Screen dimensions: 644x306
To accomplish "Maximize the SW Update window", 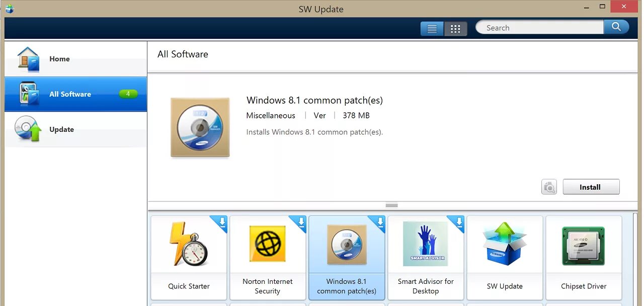I will (603, 7).
